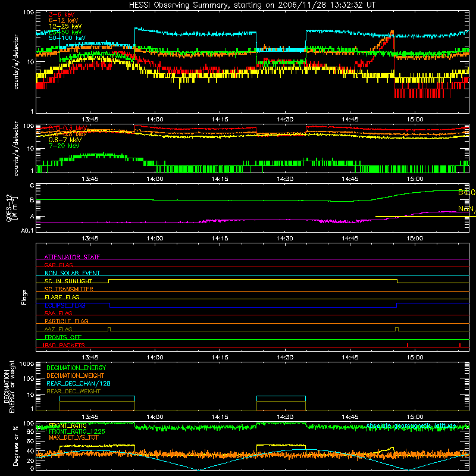
Task: Click the 'DECIMATION ENERGY or weight' axis label
Action: tap(9, 387)
